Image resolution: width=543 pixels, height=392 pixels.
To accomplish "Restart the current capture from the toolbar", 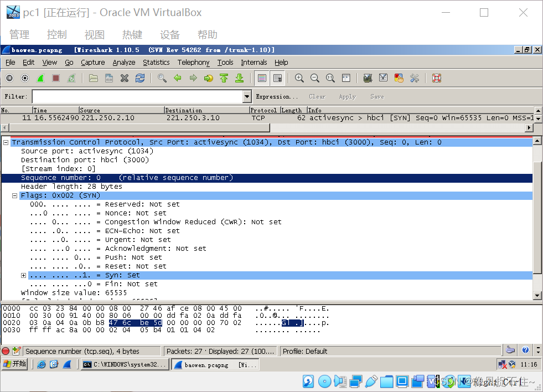I will pyautogui.click(x=71, y=78).
